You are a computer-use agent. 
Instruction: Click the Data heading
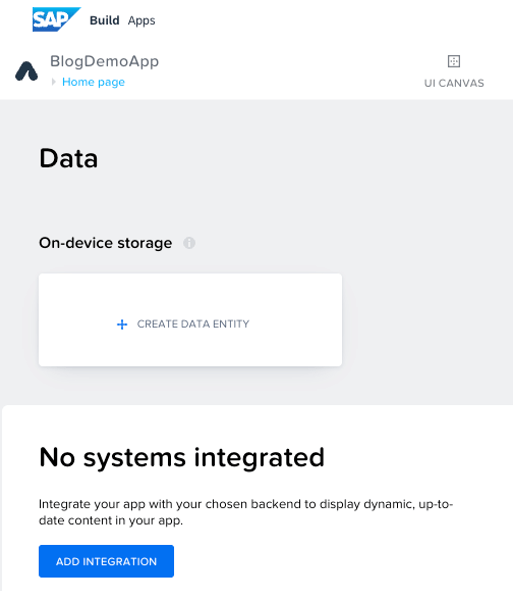[69, 158]
